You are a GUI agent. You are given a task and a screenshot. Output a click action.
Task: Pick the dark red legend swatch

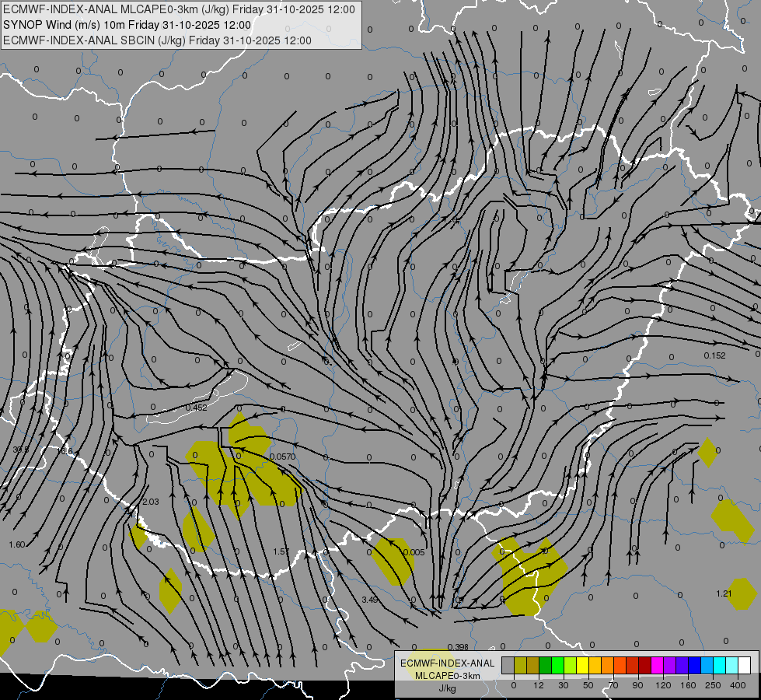644,665
